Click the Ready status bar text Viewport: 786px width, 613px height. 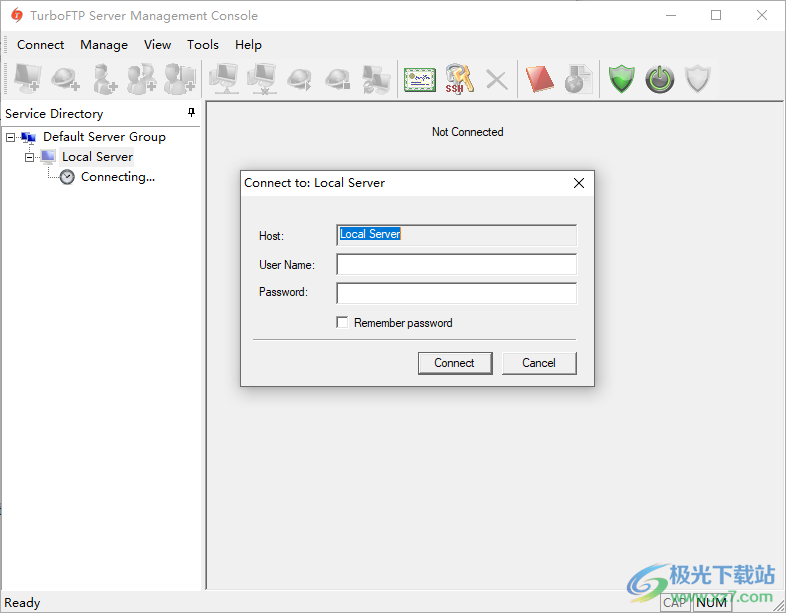pyautogui.click(x=22, y=602)
